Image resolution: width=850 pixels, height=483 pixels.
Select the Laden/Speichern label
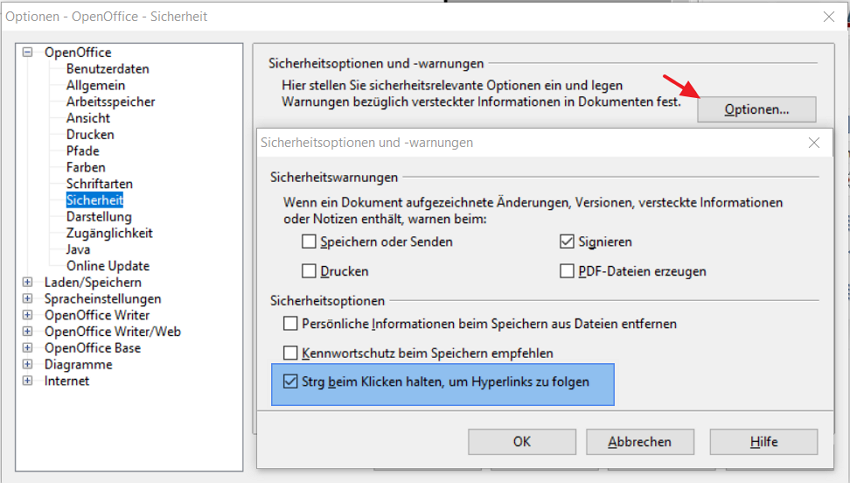coord(93,282)
